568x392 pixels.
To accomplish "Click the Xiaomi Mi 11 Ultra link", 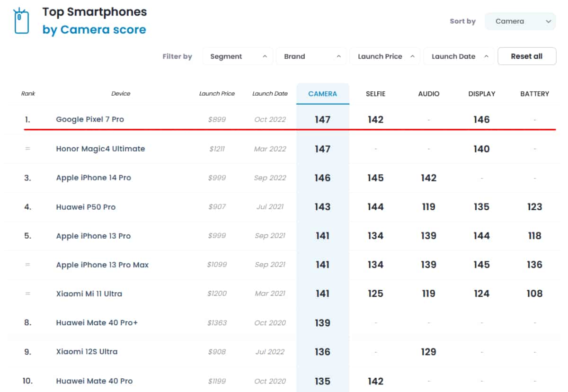I will [x=89, y=294].
